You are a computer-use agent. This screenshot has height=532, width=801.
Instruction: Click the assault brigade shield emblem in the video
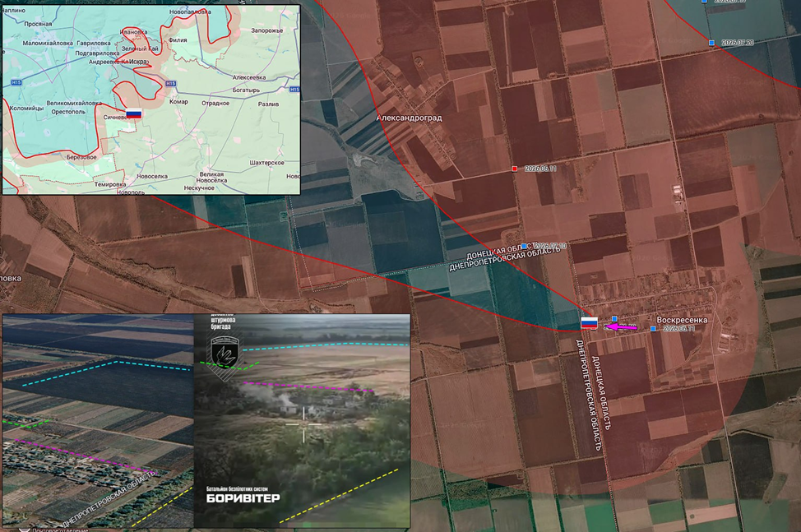(224, 354)
